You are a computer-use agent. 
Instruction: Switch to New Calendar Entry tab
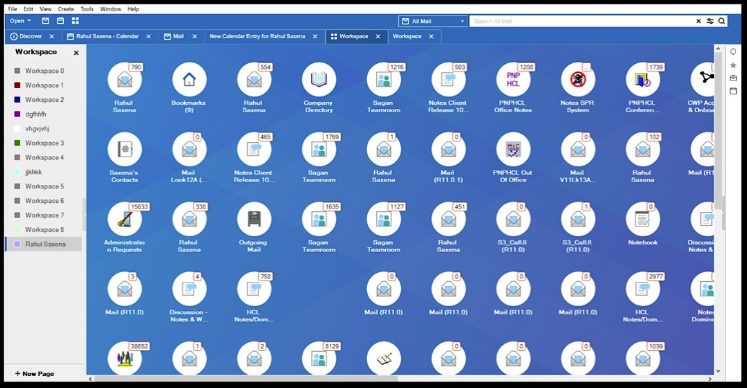coord(257,36)
